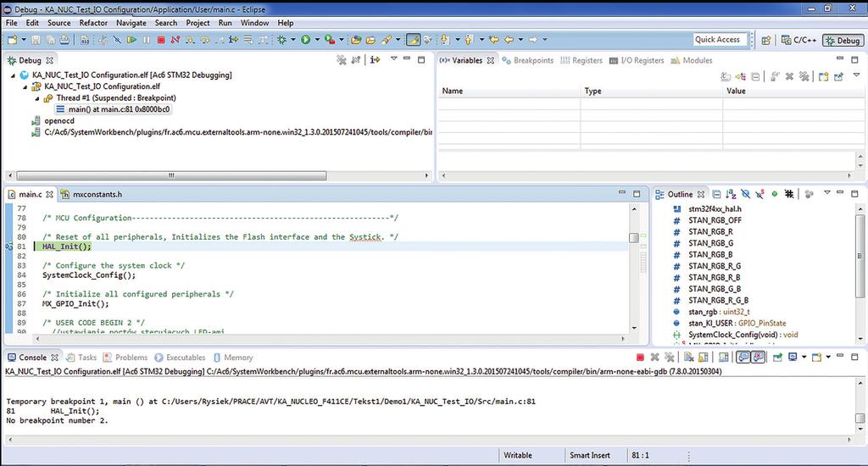Screen dimensions: 868x466
Task: Switch to the Modules tab
Action: click(692, 60)
